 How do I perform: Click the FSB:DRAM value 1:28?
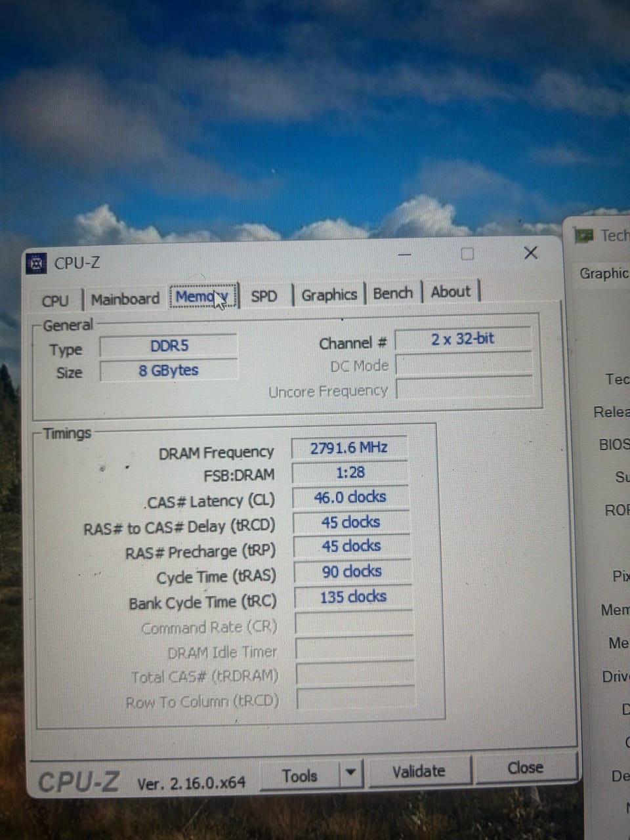350,472
